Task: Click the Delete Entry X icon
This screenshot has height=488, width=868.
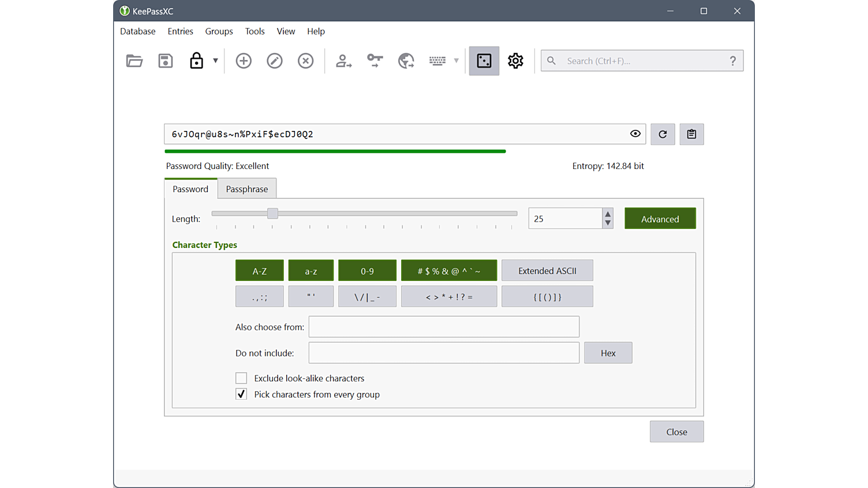Action: (x=305, y=61)
